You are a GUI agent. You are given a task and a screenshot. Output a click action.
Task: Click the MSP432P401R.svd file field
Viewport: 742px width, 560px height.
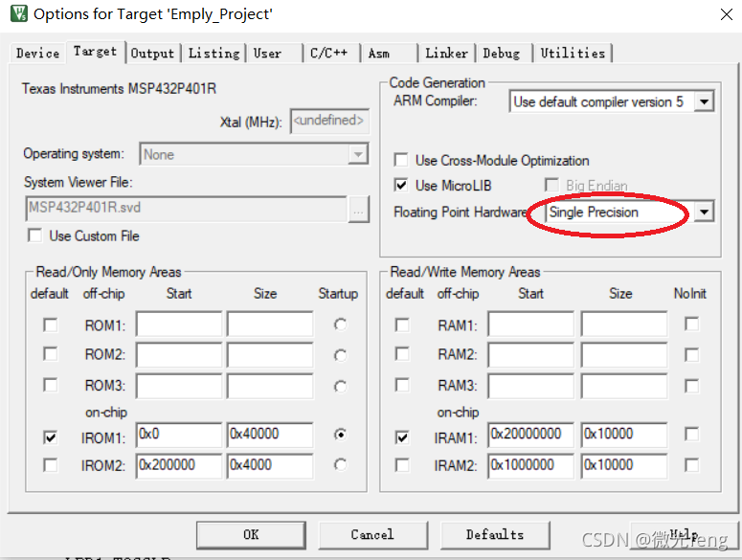(x=186, y=209)
